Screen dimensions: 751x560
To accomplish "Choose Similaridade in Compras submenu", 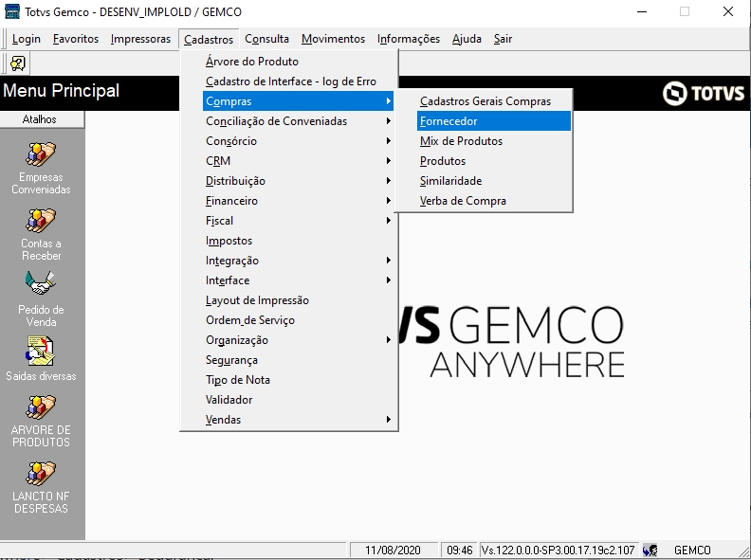I will pos(494,181).
